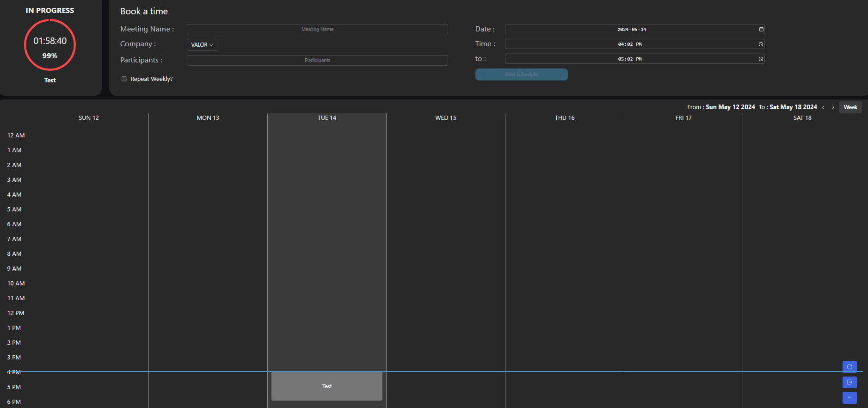Switch calendar view using Week button
868x408 pixels.
tap(850, 107)
